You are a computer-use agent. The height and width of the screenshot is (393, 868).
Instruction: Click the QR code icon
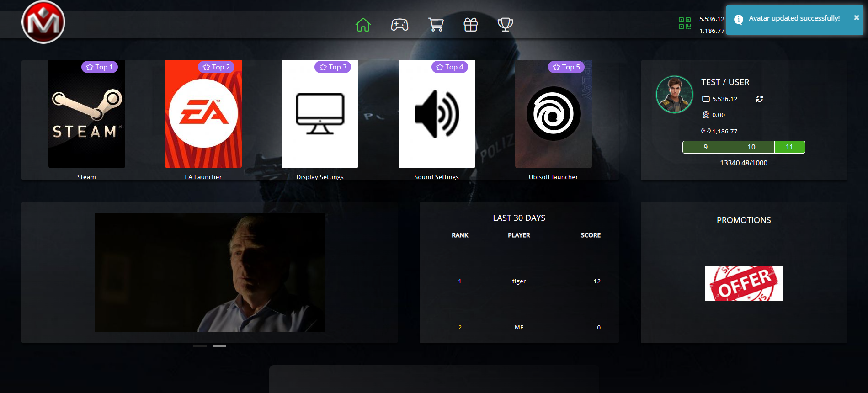pos(685,23)
